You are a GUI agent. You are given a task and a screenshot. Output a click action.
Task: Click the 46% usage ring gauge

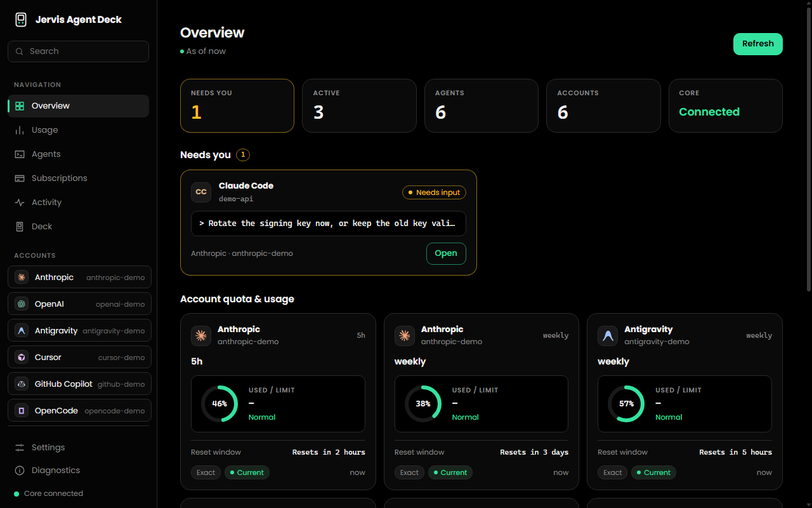(x=219, y=404)
